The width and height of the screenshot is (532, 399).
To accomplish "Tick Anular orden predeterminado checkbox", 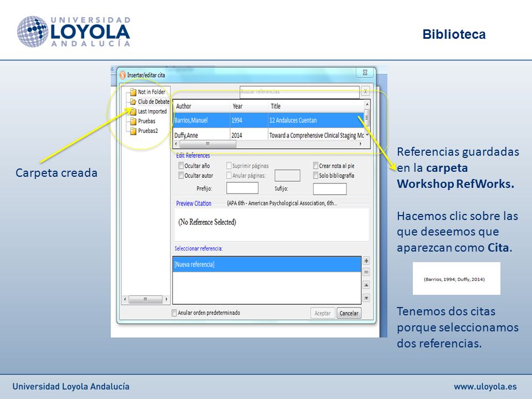I will (x=174, y=313).
